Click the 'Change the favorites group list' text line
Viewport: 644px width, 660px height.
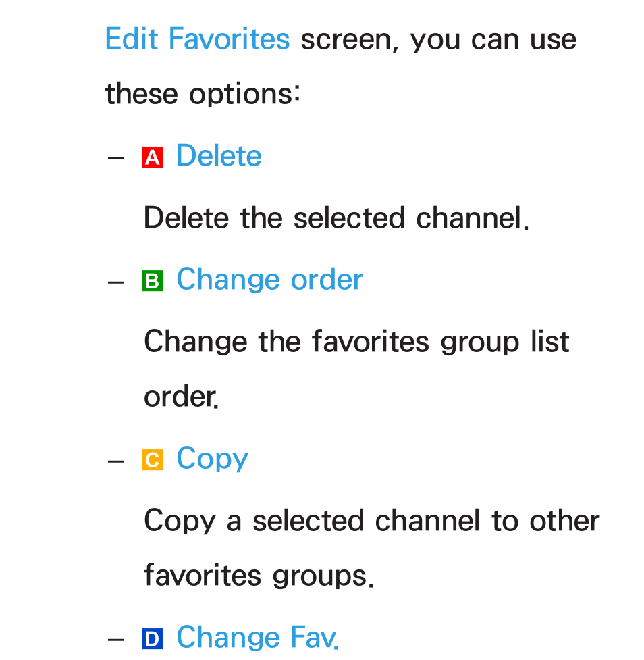coord(356,342)
